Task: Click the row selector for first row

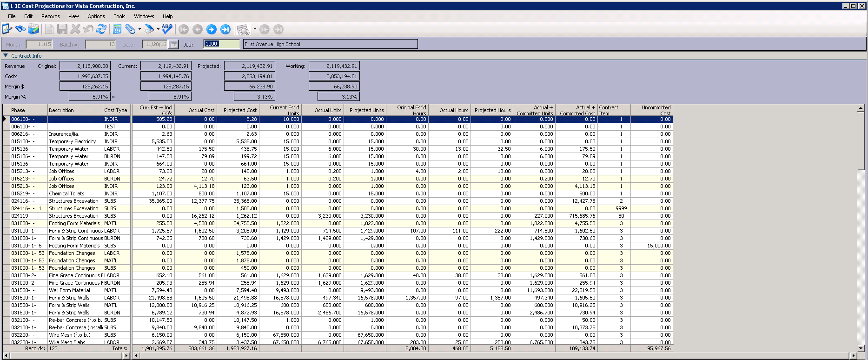Action: pyautogui.click(x=6, y=119)
